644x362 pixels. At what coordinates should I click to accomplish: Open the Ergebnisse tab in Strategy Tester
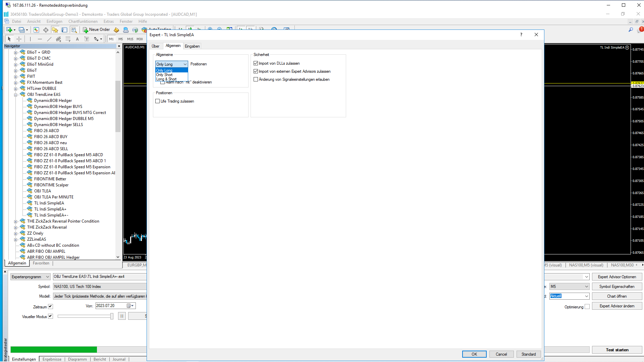52,359
